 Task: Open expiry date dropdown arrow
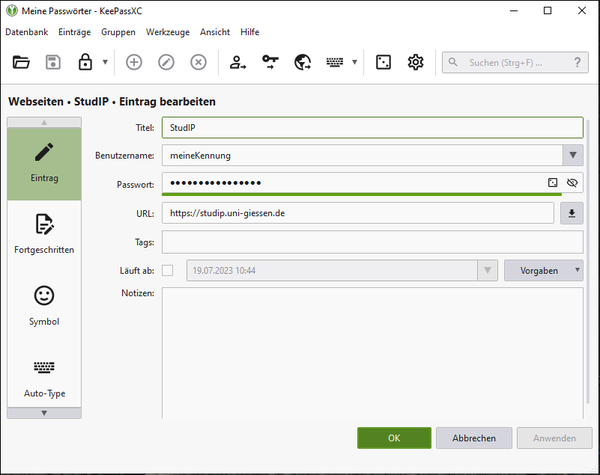click(x=488, y=271)
